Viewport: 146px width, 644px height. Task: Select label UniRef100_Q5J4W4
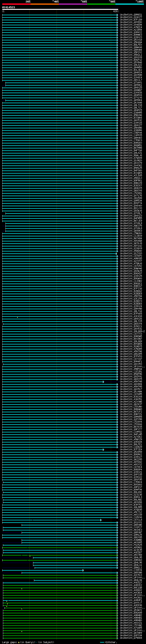[131, 392]
